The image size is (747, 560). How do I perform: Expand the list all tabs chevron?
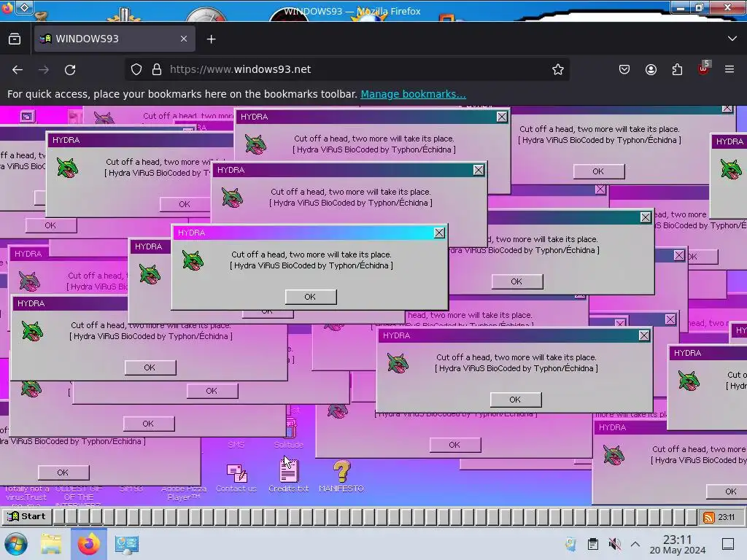coord(732,39)
